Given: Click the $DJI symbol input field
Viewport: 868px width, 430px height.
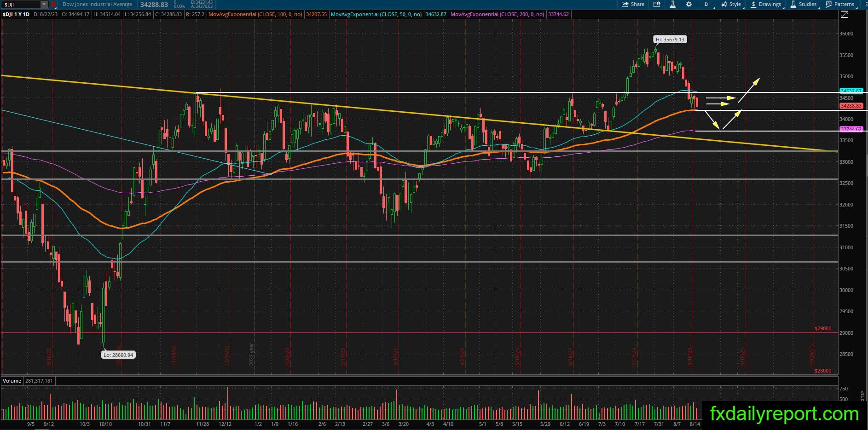Looking at the screenshot, I should [21, 4].
